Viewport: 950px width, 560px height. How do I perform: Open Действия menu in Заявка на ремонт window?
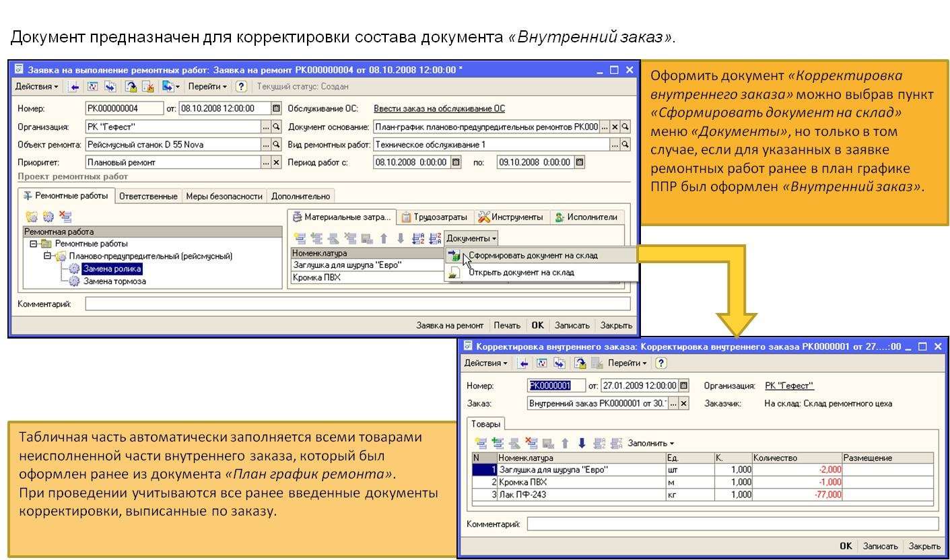pos(37,87)
